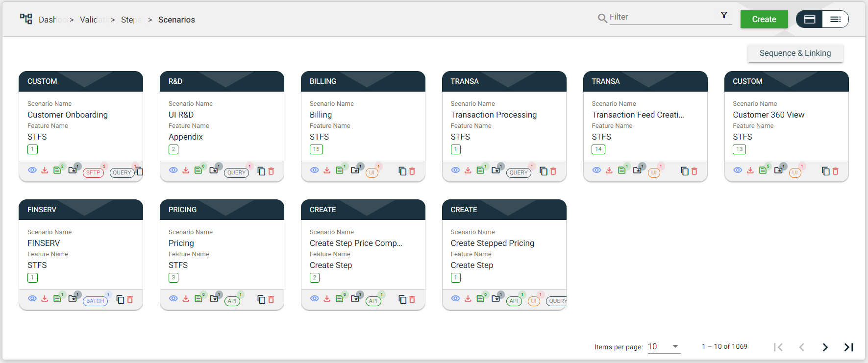Download the UI R&D scenario
This screenshot has height=363, width=868.
(186, 170)
